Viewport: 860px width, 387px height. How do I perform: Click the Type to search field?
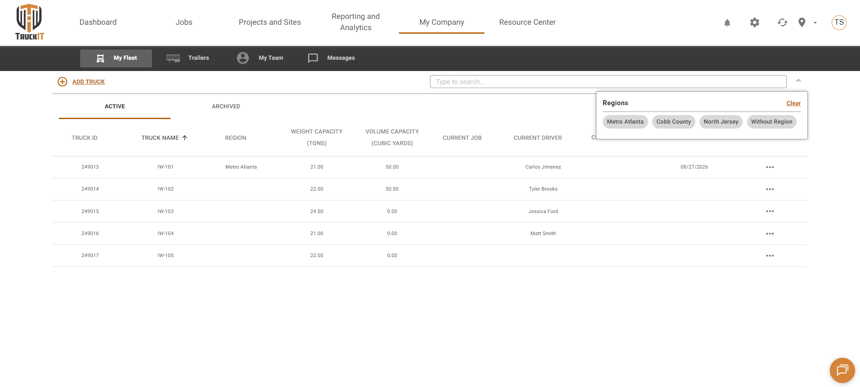608,82
